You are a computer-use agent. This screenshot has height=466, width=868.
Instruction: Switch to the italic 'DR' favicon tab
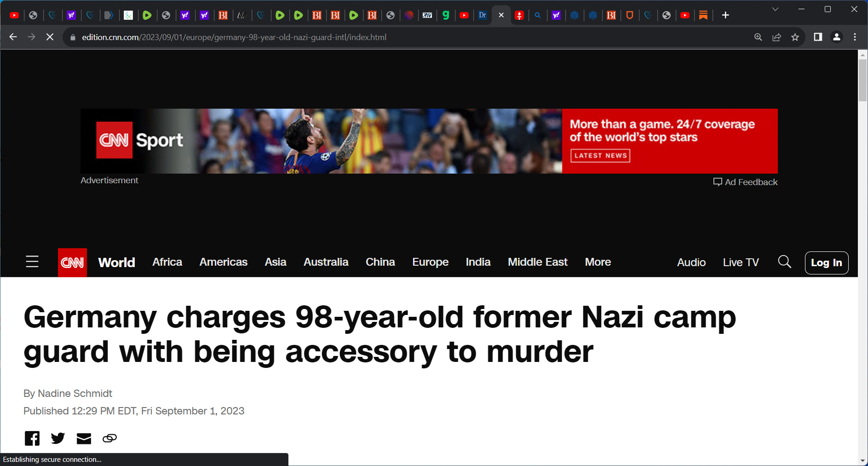(241, 15)
